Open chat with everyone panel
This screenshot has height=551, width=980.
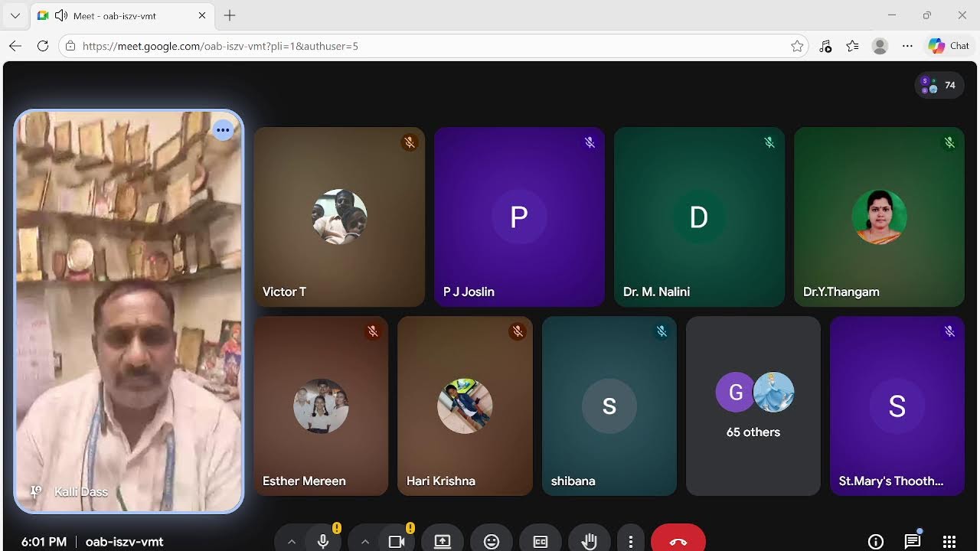[913, 541]
